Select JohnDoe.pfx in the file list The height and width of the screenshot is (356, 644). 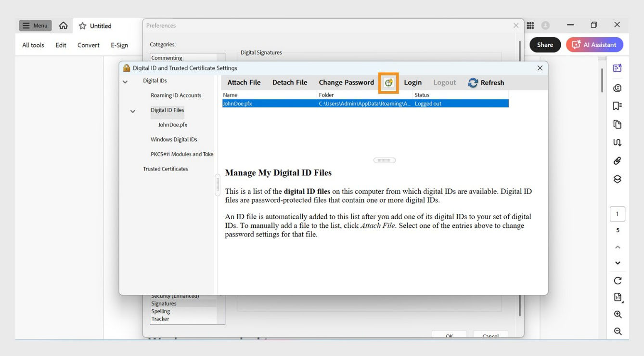coord(289,103)
